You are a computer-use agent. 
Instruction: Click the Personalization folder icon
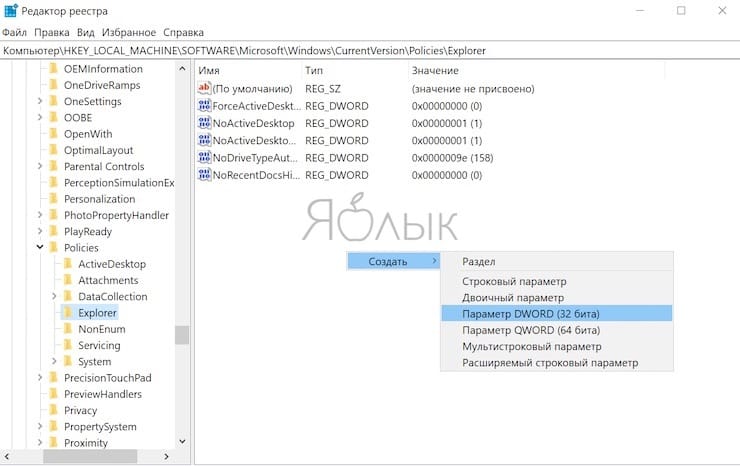pos(54,199)
